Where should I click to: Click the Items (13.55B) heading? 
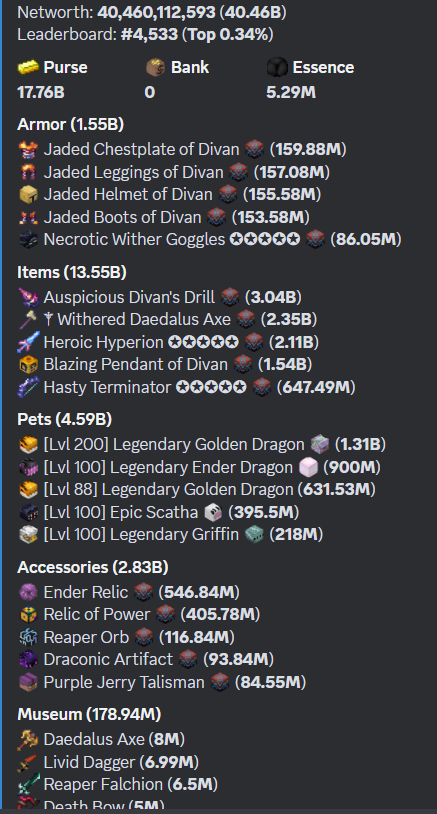[72, 272]
